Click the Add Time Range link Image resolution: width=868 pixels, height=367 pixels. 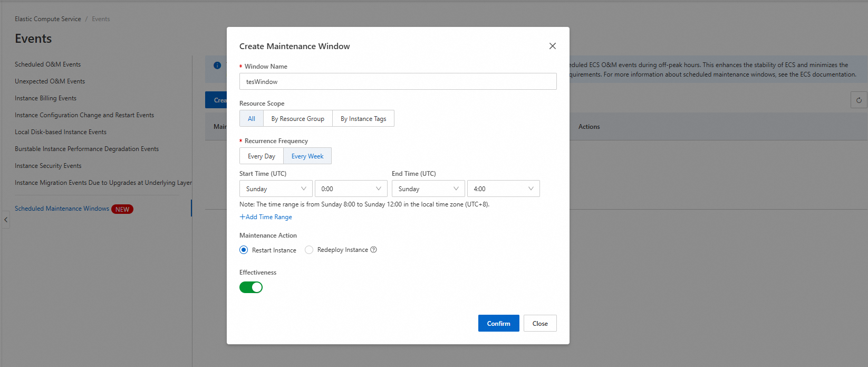266,217
